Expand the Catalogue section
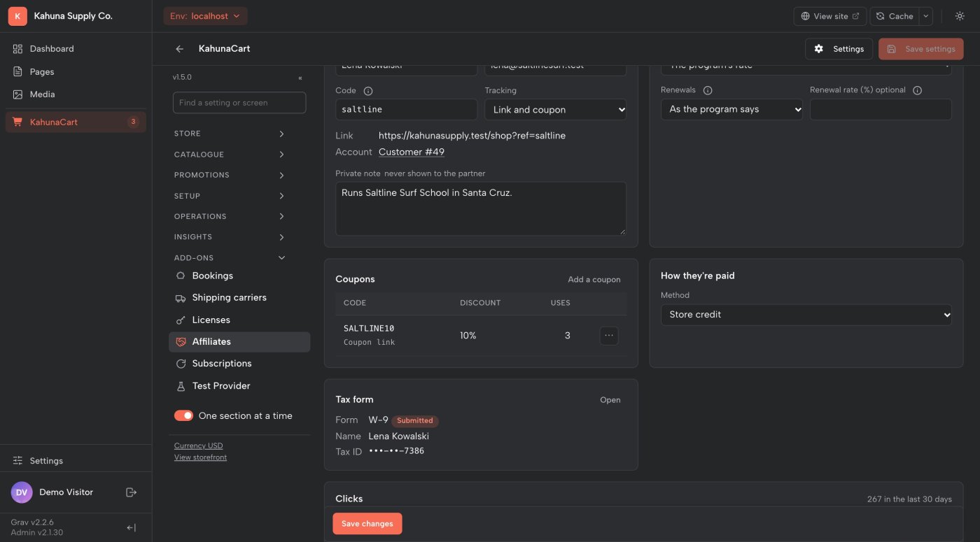980x542 pixels. (230, 155)
